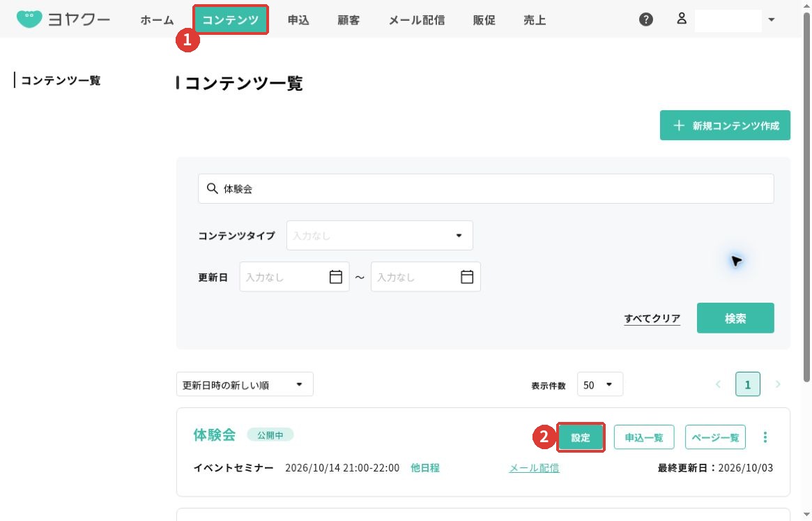This screenshot has height=521, width=812.
Task: Open the help question mark icon
Action: click(x=646, y=20)
